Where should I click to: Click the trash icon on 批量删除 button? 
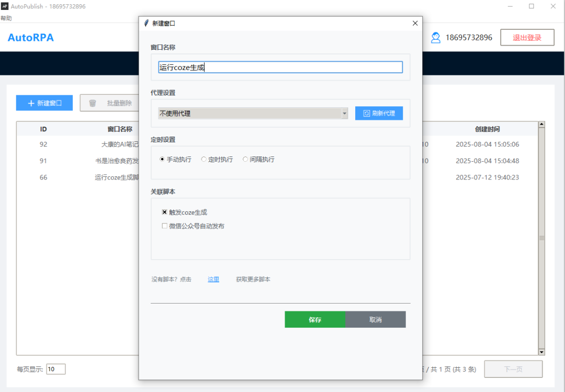coord(93,103)
